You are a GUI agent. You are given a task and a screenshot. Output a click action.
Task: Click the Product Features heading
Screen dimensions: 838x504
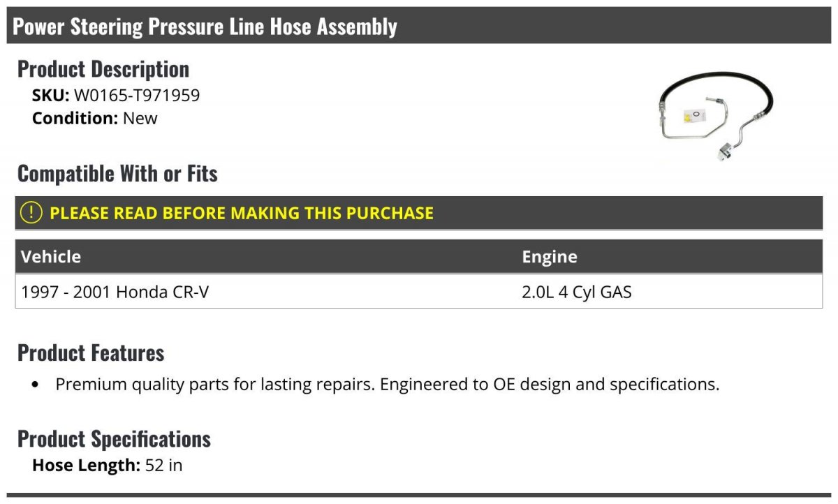91,353
